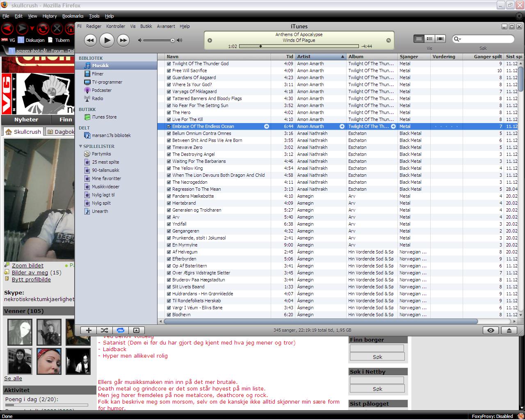Sort by the Vurdering column header
The image size is (525, 420).
[x=447, y=57]
